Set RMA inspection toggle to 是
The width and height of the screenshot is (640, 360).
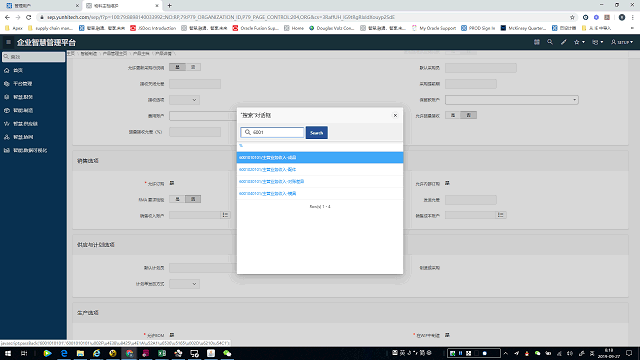pos(177,199)
